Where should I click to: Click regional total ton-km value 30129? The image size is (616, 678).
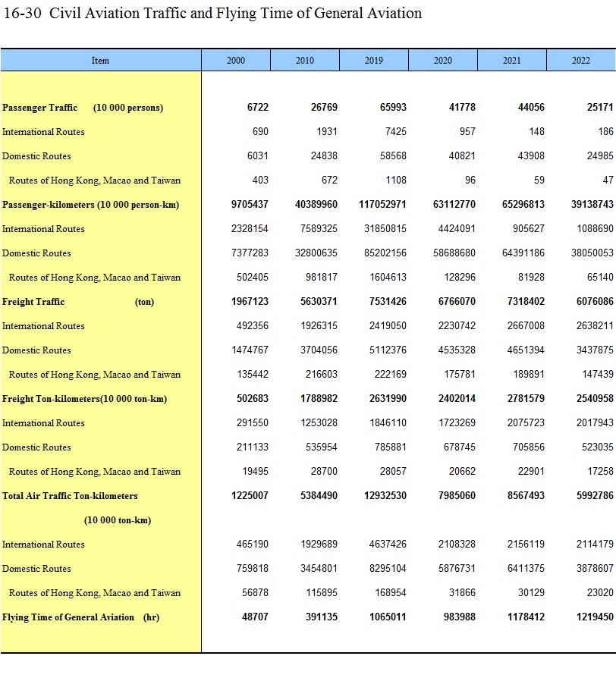coord(531,592)
